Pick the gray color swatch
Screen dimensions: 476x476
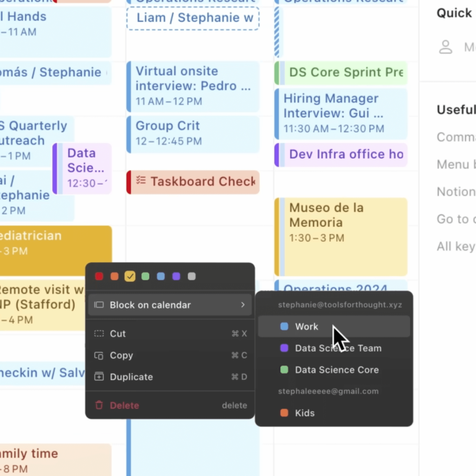pyautogui.click(x=192, y=276)
